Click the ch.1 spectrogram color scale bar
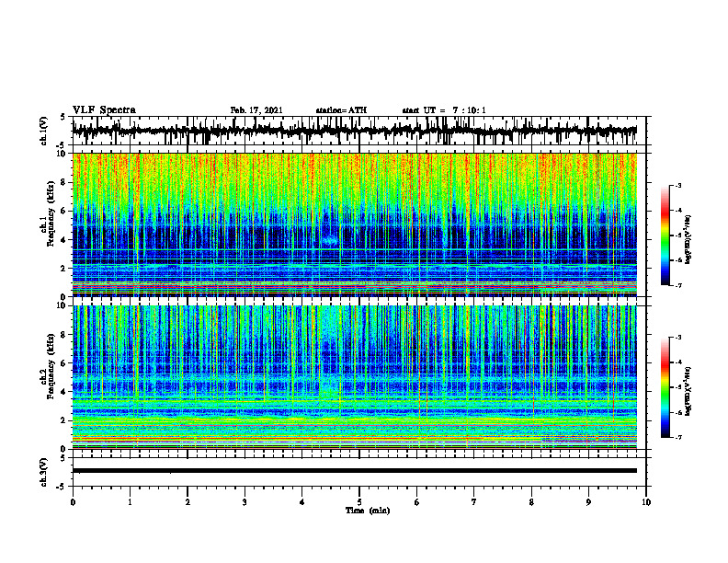This screenshot has height=563, width=728. point(665,236)
